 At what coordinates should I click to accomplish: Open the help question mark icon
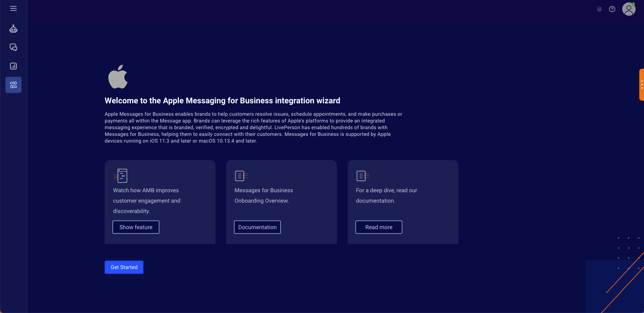[x=612, y=9]
